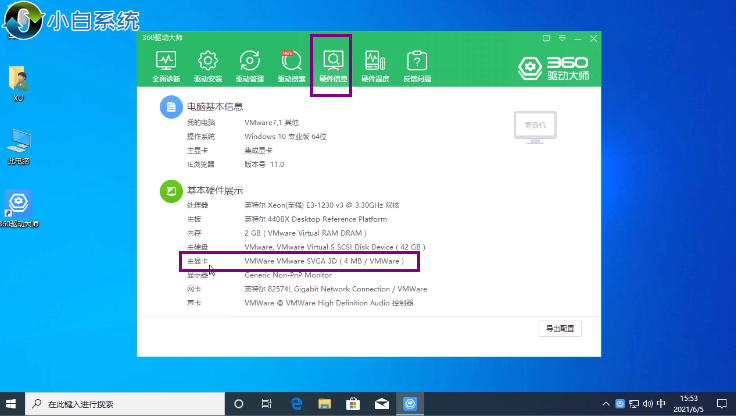Select the 集成显卡 main graphics value

258,151
